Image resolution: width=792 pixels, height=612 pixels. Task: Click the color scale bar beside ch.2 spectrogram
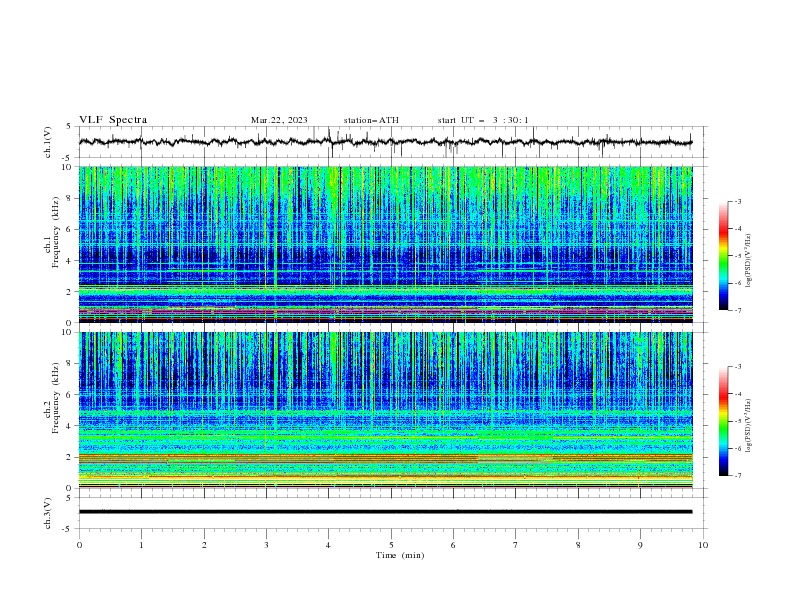click(723, 421)
